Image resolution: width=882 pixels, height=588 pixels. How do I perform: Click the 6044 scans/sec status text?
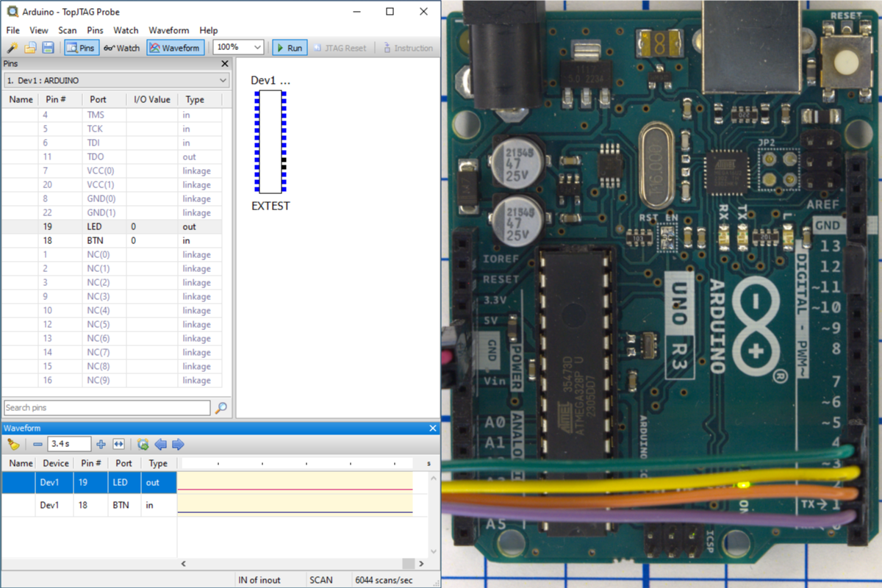[x=384, y=580]
